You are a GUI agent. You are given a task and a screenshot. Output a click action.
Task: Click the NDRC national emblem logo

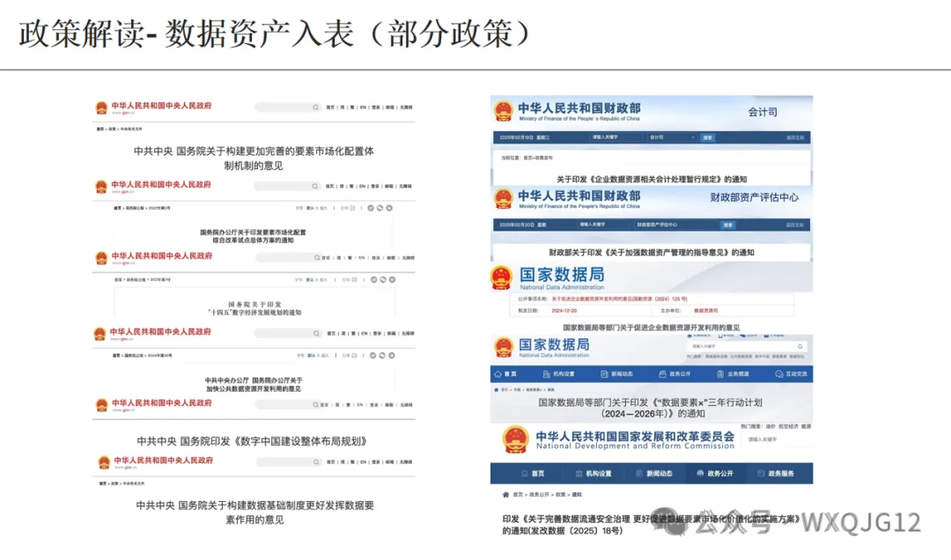(x=515, y=440)
